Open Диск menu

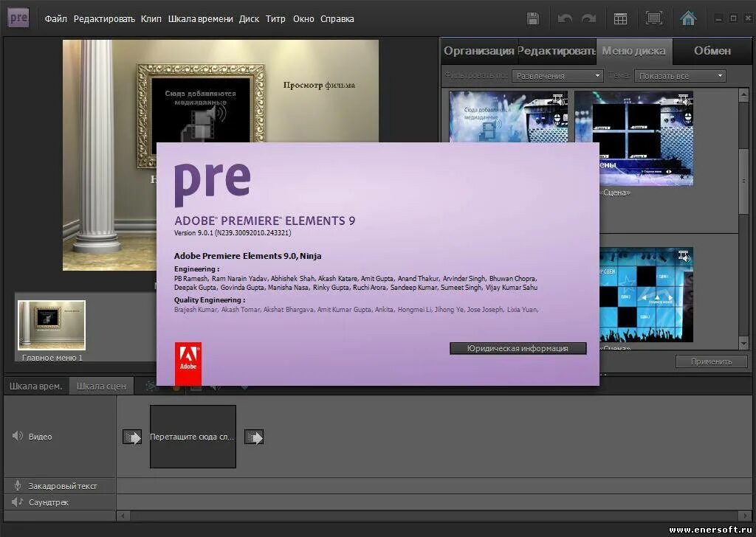coord(249,18)
